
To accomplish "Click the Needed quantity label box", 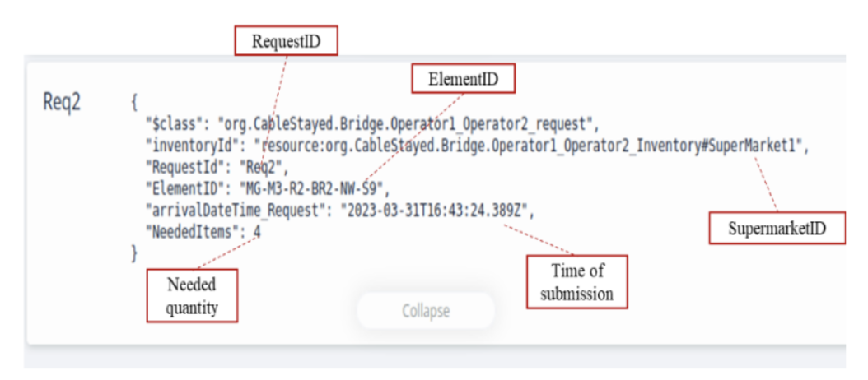I will click(x=191, y=296).
